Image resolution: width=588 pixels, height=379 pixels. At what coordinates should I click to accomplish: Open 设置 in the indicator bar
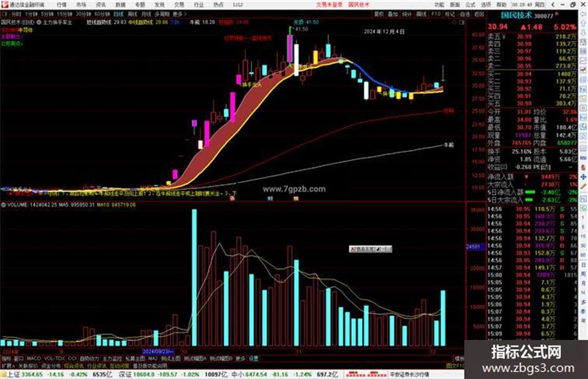click(253, 358)
